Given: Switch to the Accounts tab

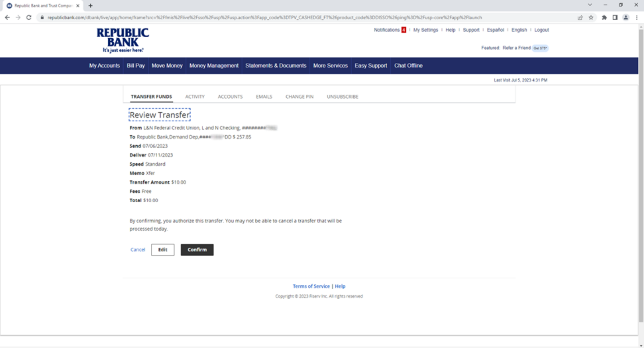Looking at the screenshot, I should tap(230, 97).
